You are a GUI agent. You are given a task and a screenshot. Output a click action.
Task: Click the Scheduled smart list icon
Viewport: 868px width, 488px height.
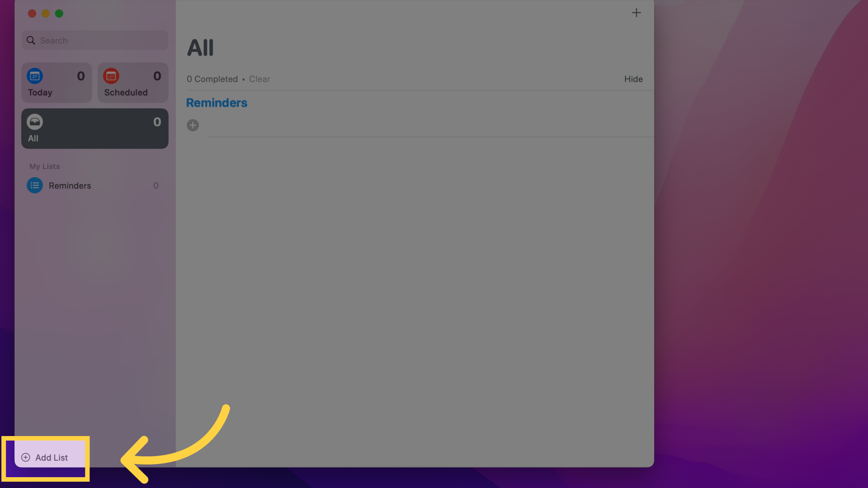111,75
